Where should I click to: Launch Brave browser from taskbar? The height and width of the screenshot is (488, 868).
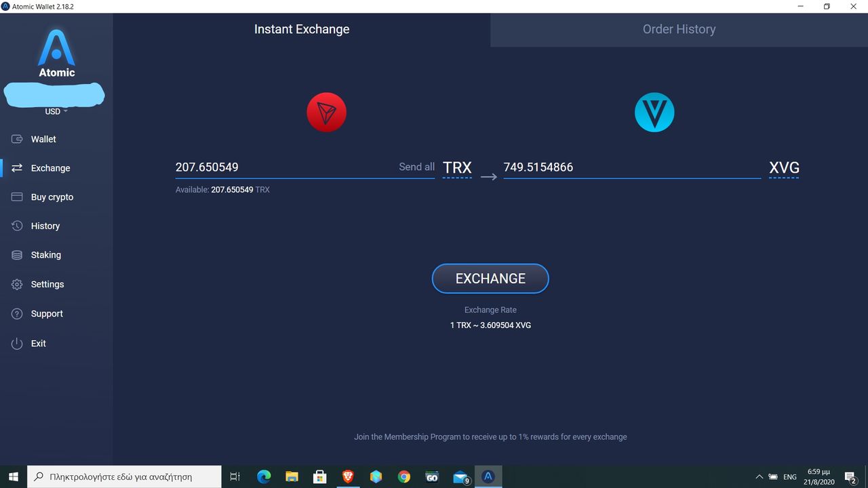348,476
